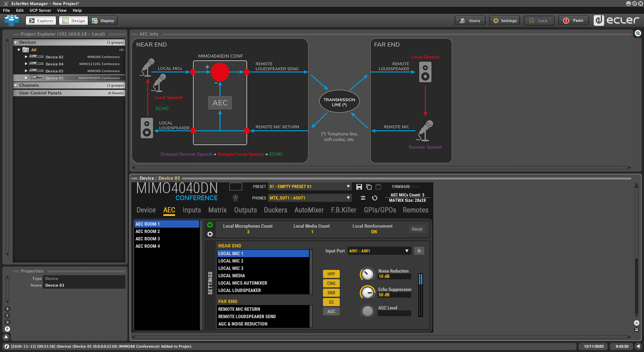Screen dimensions: 644x352
Task: Adjust the Echo Suppression knob
Action: click(367, 293)
